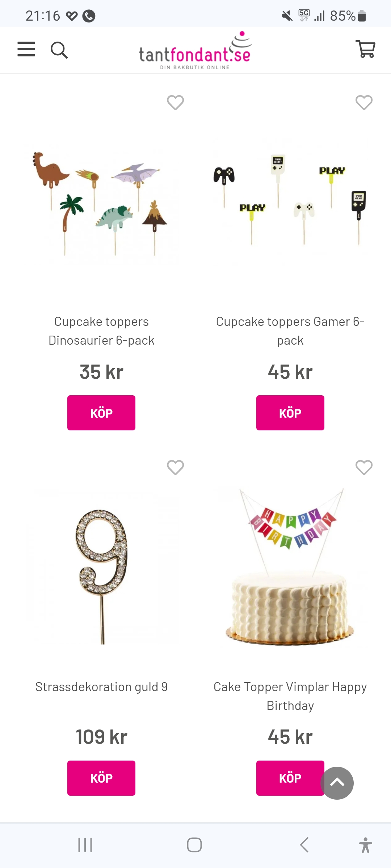Viewport: 391px width, 868px height.
Task: Tap the Android back navigation arrow
Action: pyautogui.click(x=304, y=845)
